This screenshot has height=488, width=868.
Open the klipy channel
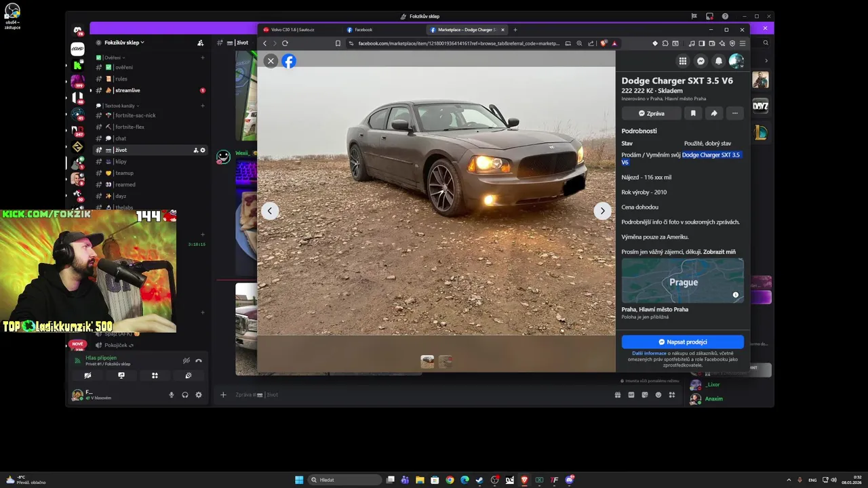(x=150, y=161)
